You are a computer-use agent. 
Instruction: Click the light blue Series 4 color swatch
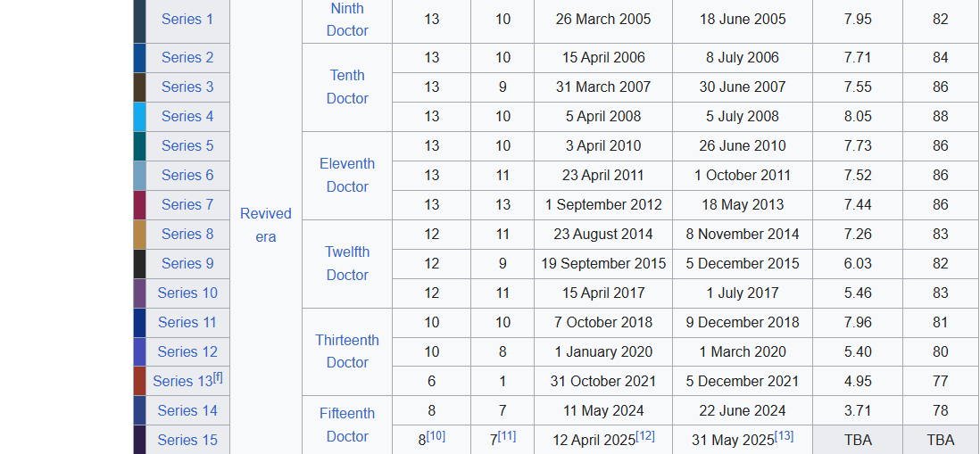139,117
